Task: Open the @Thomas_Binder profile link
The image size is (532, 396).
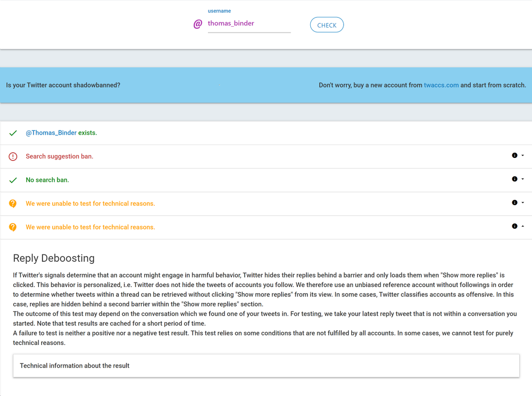Action: 51,133
